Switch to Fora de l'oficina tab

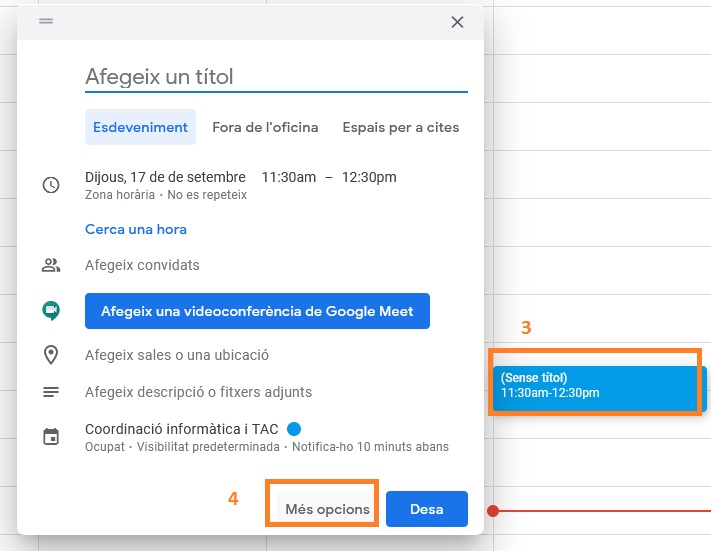[x=265, y=127]
